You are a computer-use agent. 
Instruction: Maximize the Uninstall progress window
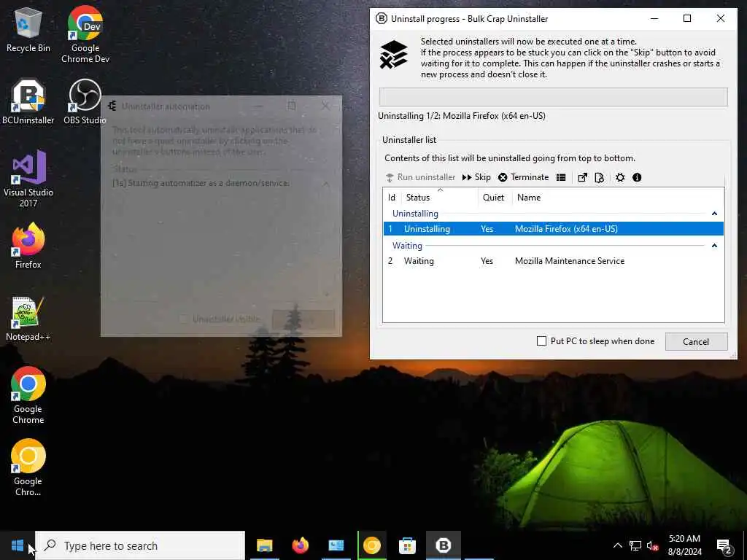(x=687, y=18)
